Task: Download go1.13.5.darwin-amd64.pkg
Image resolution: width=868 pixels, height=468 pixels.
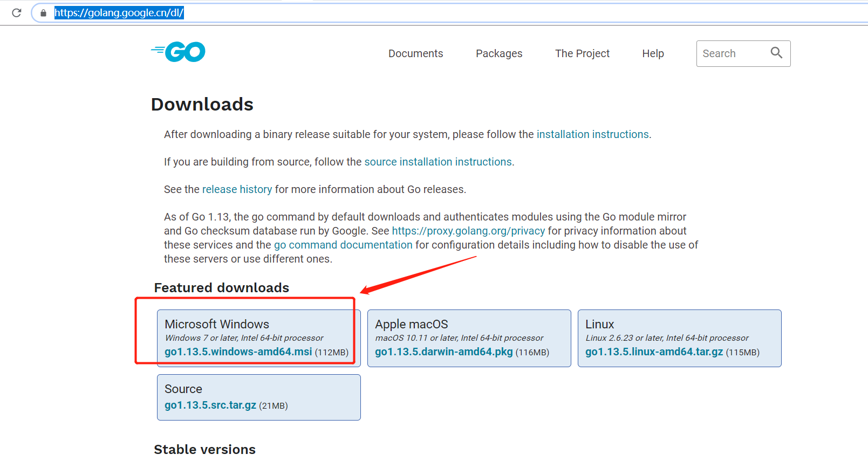Action: coord(444,352)
